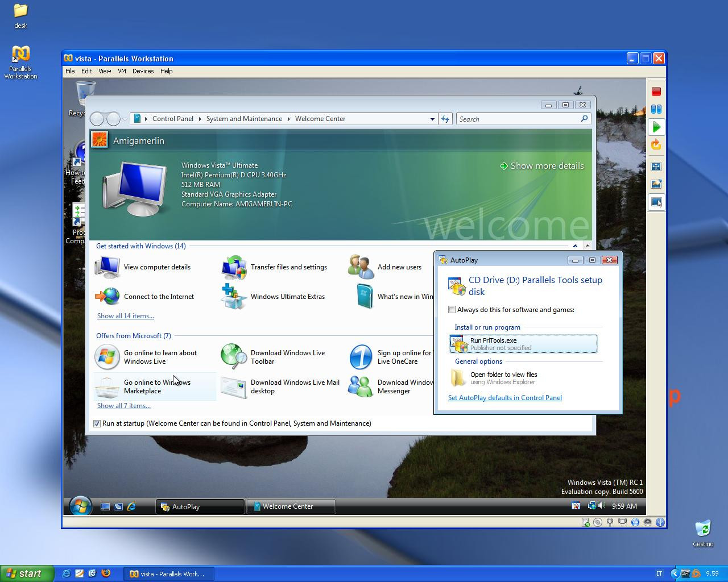The image size is (728, 582).
Task: Select Run PrlTools.exe option
Action: 523,344
